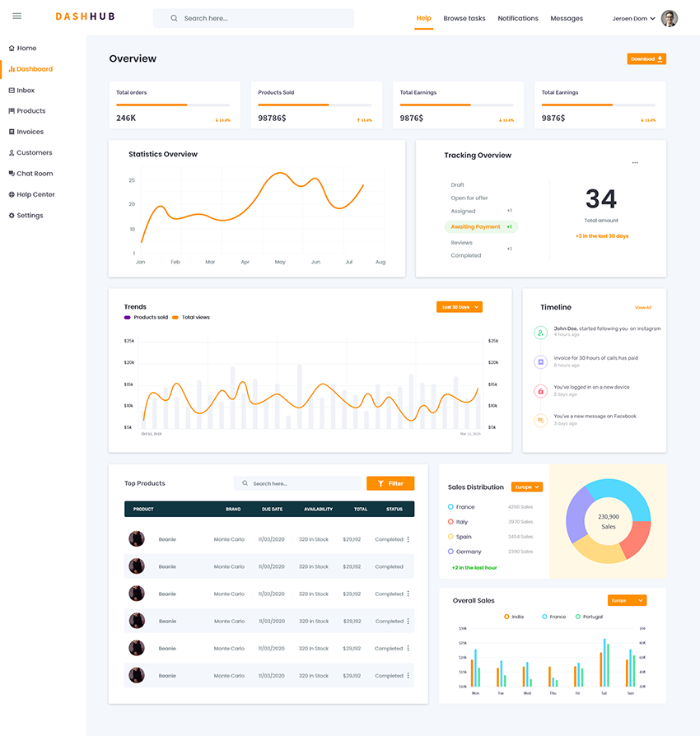Open the Last 30 Days dropdown
The image size is (700, 736).
459,306
